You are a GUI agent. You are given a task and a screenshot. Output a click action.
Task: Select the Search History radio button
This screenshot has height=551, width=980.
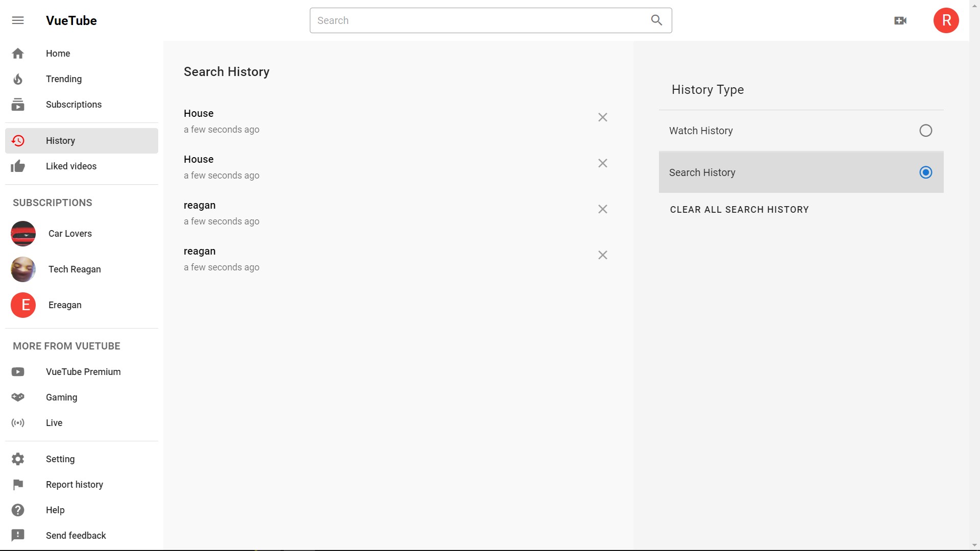[x=925, y=172]
